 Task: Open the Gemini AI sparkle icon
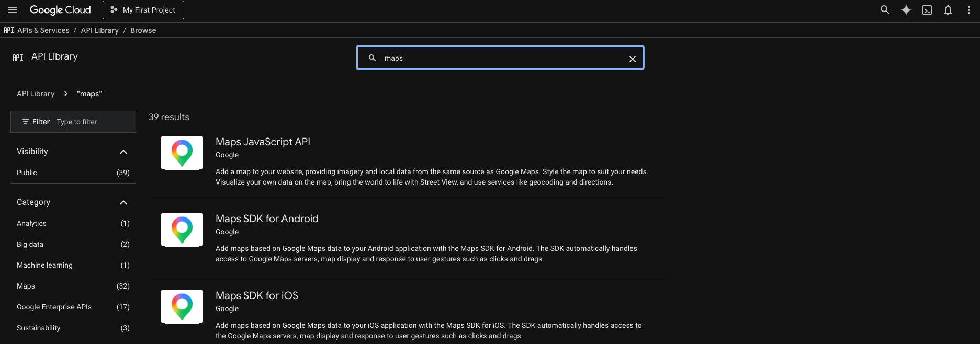906,10
